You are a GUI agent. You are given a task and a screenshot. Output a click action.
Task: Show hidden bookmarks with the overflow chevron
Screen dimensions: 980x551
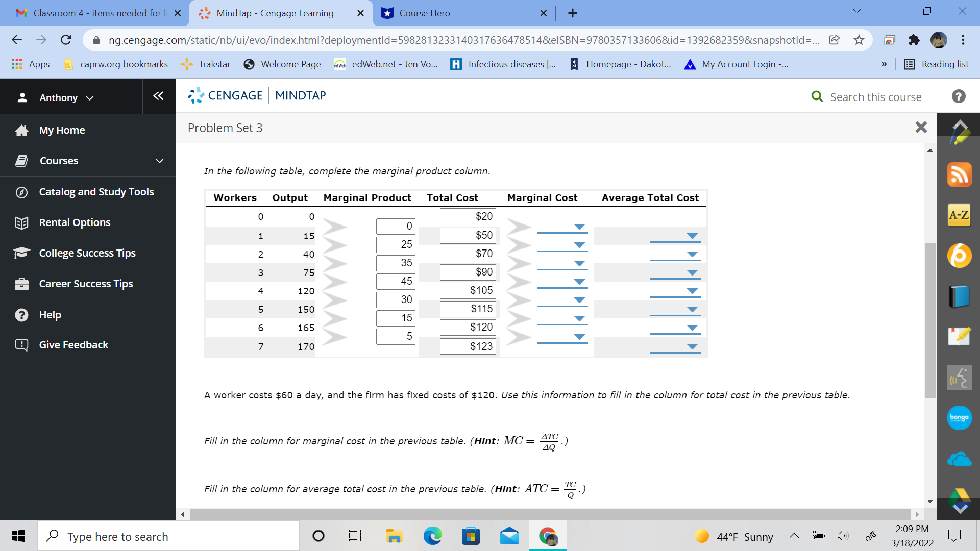point(884,64)
